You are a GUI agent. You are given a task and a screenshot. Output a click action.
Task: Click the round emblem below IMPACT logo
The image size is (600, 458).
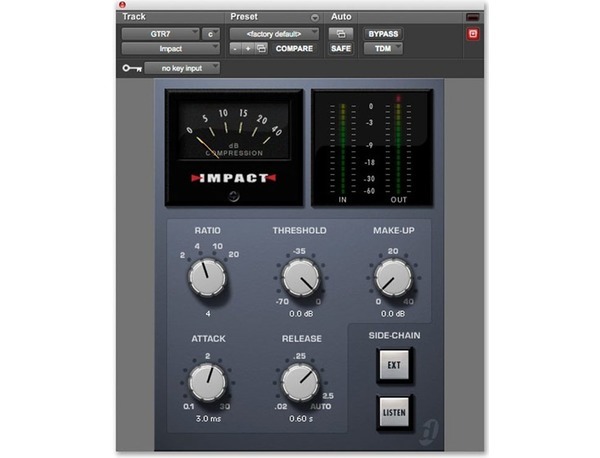(x=234, y=196)
